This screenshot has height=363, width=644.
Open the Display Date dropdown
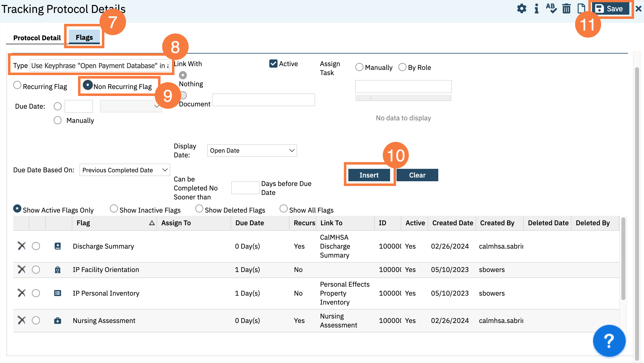coord(252,150)
